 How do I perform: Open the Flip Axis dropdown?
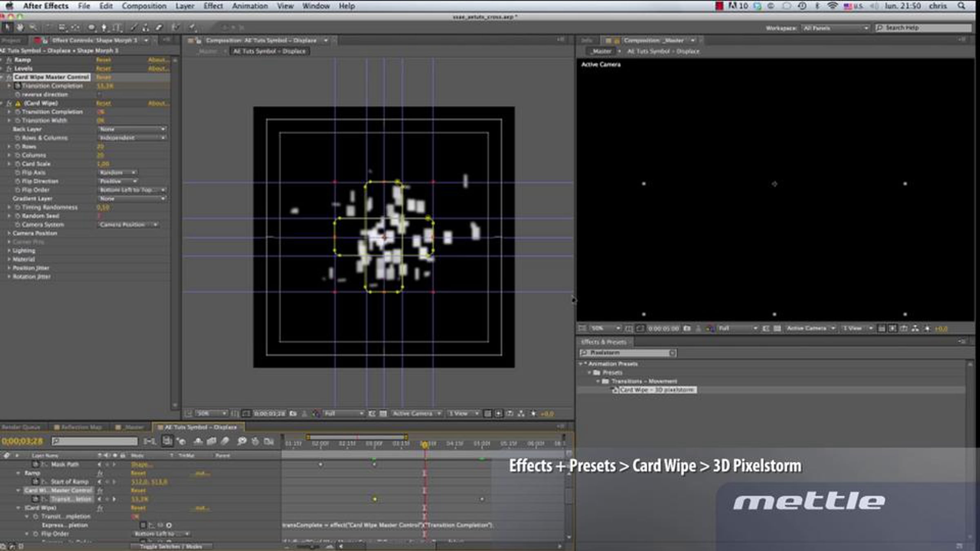tap(118, 173)
